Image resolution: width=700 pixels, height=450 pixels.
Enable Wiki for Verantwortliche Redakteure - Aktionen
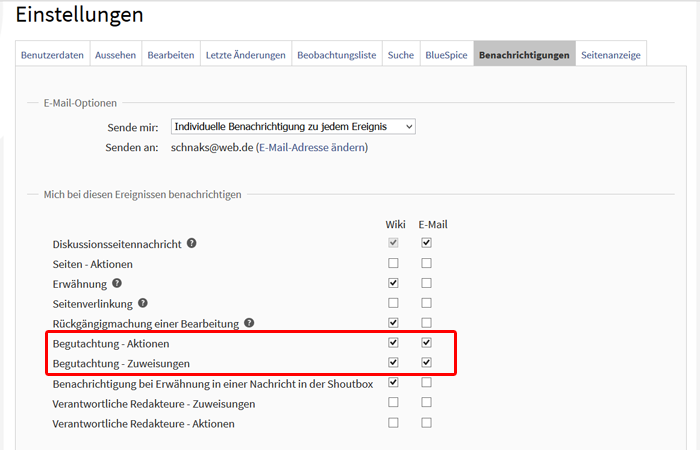(393, 422)
